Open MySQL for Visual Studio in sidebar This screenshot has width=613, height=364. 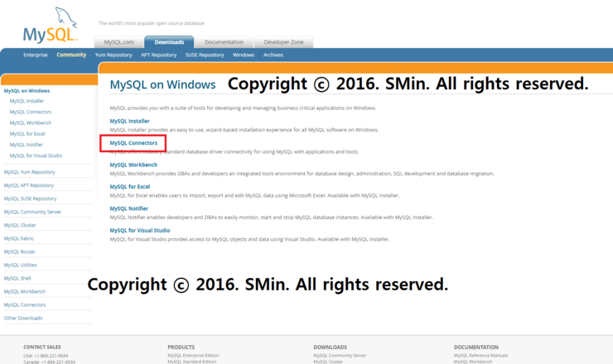point(36,156)
